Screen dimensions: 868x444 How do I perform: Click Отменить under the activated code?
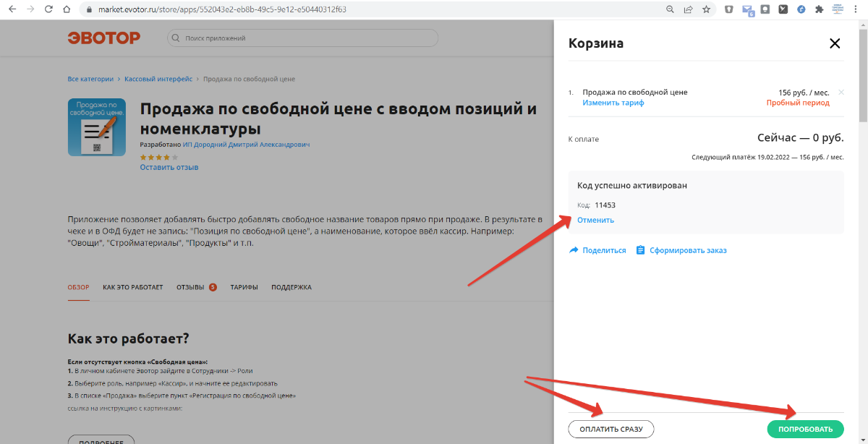coord(595,220)
